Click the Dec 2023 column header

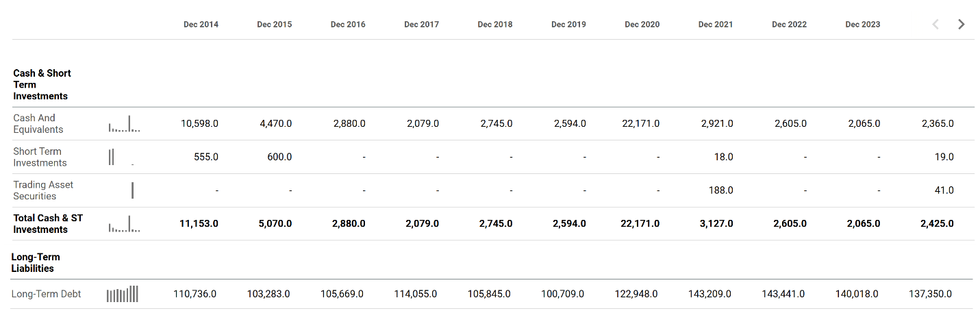click(862, 25)
